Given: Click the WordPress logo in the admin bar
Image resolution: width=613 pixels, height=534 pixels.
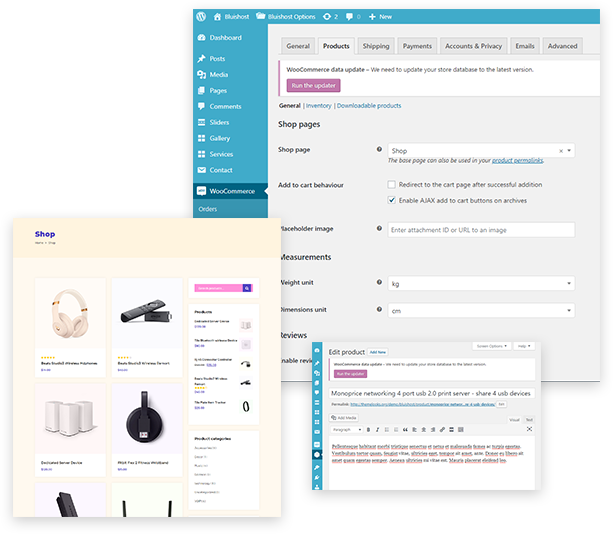Looking at the screenshot, I should click(x=201, y=16).
